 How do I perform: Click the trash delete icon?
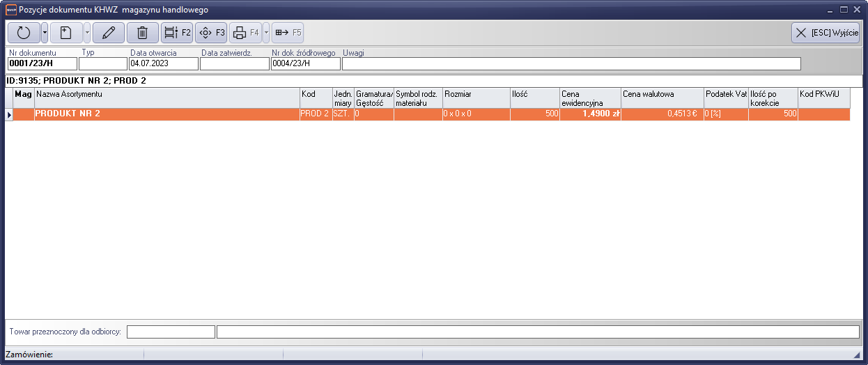tap(142, 33)
